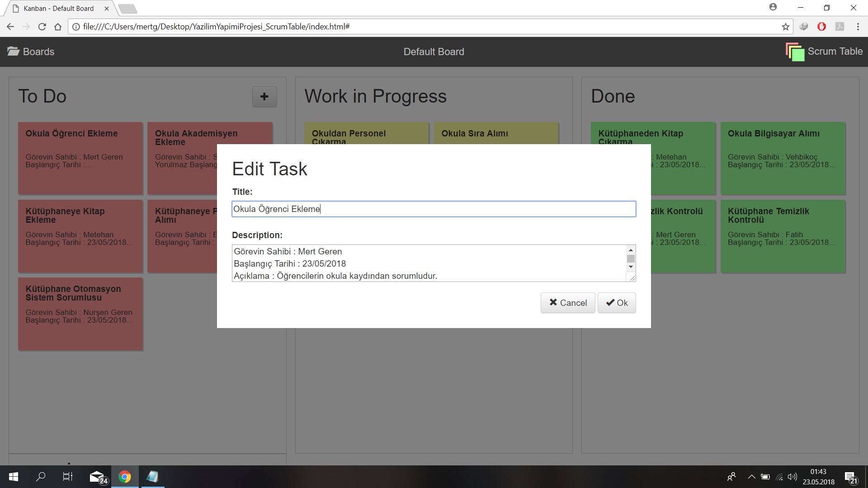868x488 pixels.
Task: Open the Mail app on taskbar
Action: pyautogui.click(x=98, y=477)
